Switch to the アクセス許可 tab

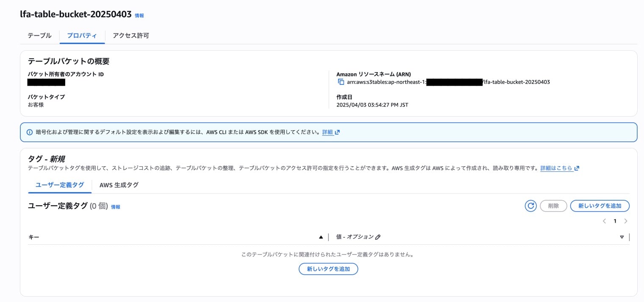click(130, 36)
